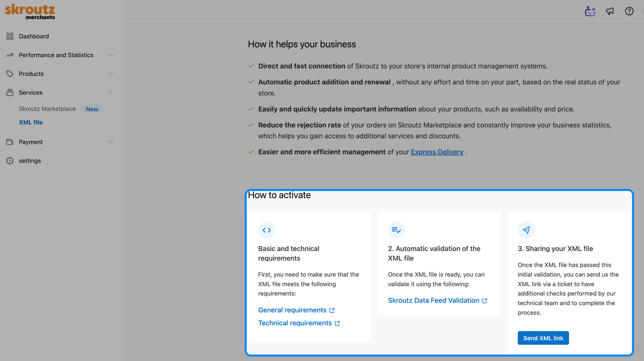Click '2. Automatic validation of the XML file' title
This screenshot has height=361, width=644.
coord(434,253)
